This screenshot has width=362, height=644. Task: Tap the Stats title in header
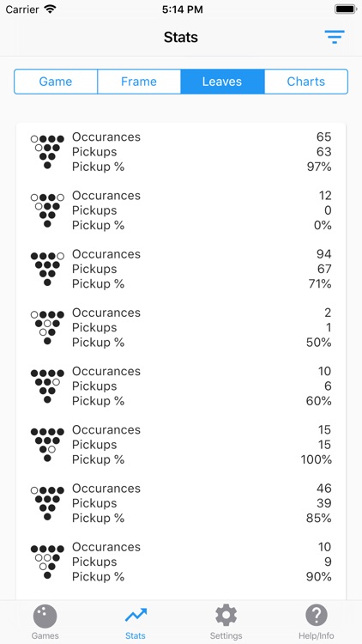click(181, 38)
